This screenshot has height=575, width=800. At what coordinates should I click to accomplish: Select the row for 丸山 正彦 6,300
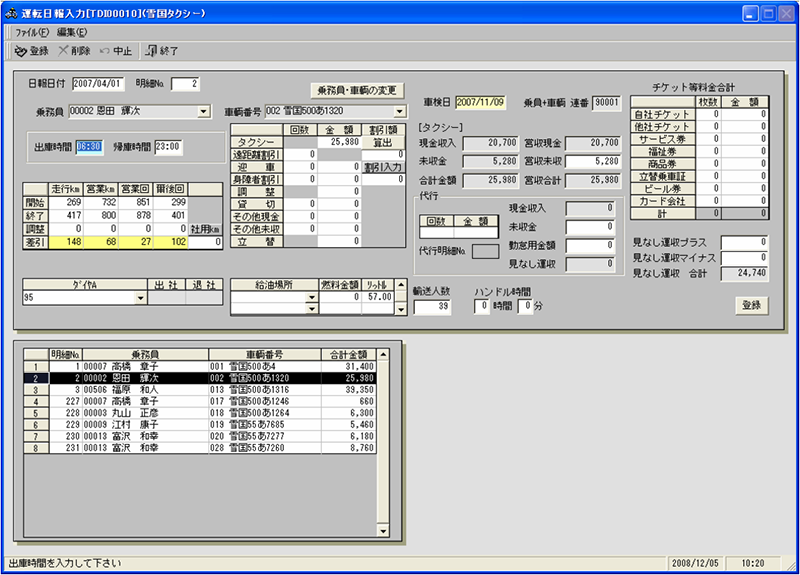[200, 413]
